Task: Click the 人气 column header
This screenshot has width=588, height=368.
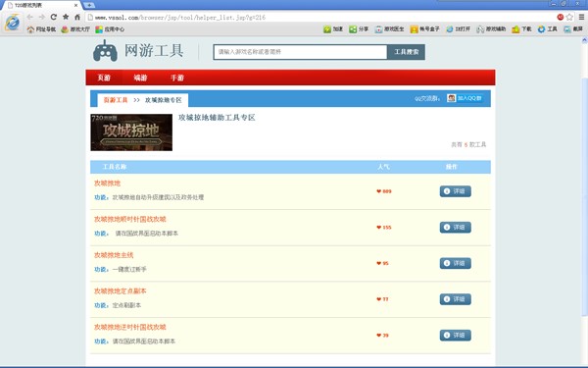Action: 383,167
